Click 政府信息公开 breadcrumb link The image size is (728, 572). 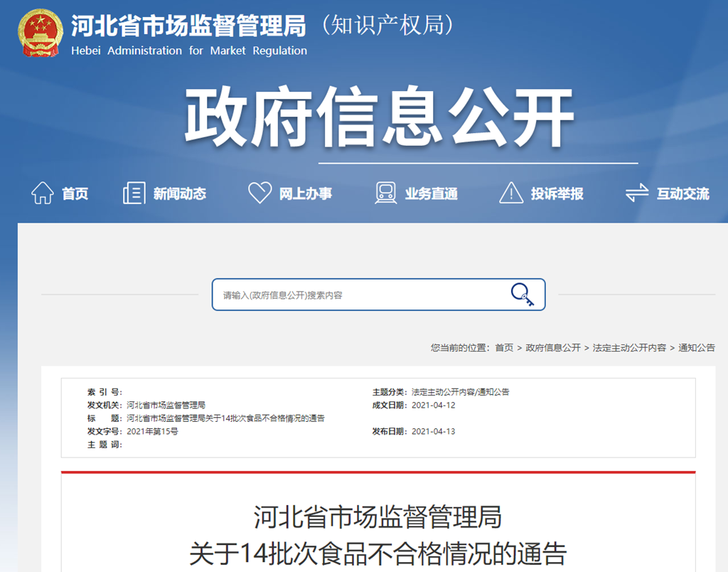tap(553, 348)
